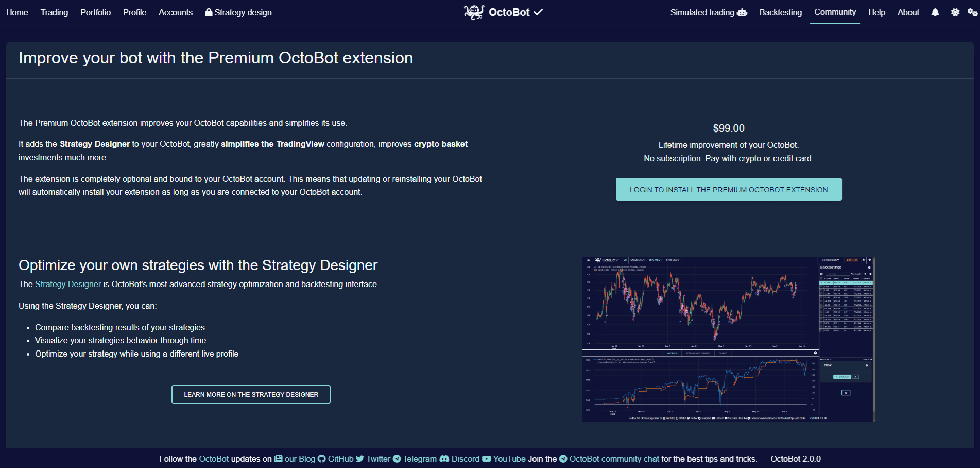Open the Portfolio page
980x468 pixels.
[95, 12]
